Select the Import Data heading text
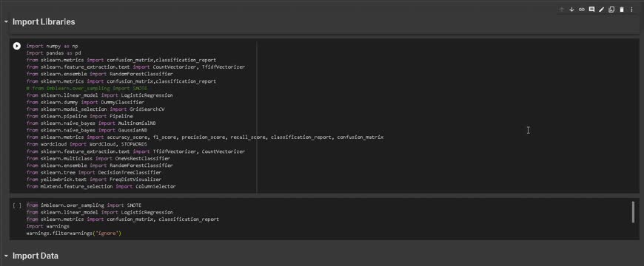 click(36, 256)
